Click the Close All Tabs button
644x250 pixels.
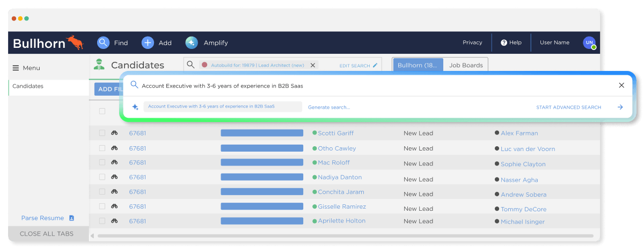click(x=49, y=234)
